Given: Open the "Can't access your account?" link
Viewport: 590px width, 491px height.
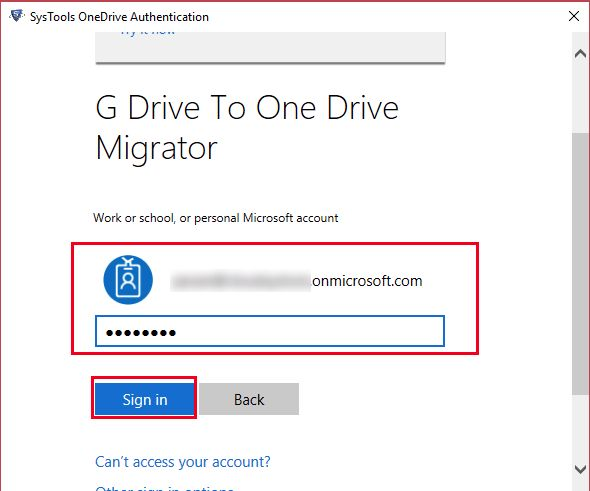Looking at the screenshot, I should [x=182, y=462].
